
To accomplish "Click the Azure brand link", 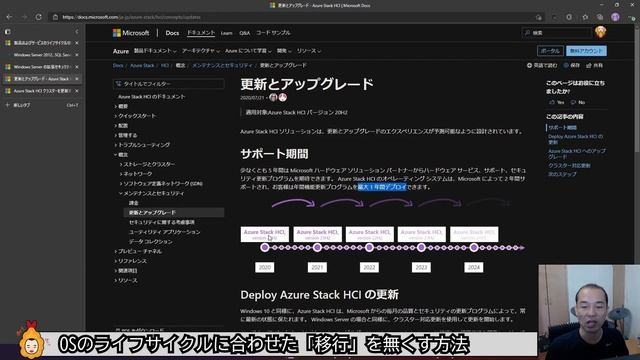I will 121,51.
